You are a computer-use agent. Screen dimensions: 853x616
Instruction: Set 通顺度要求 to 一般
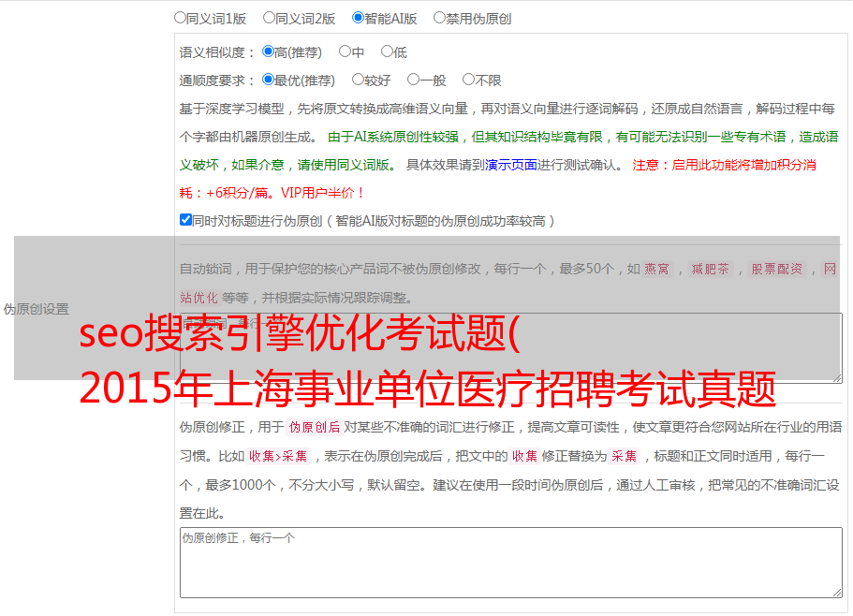point(414,80)
